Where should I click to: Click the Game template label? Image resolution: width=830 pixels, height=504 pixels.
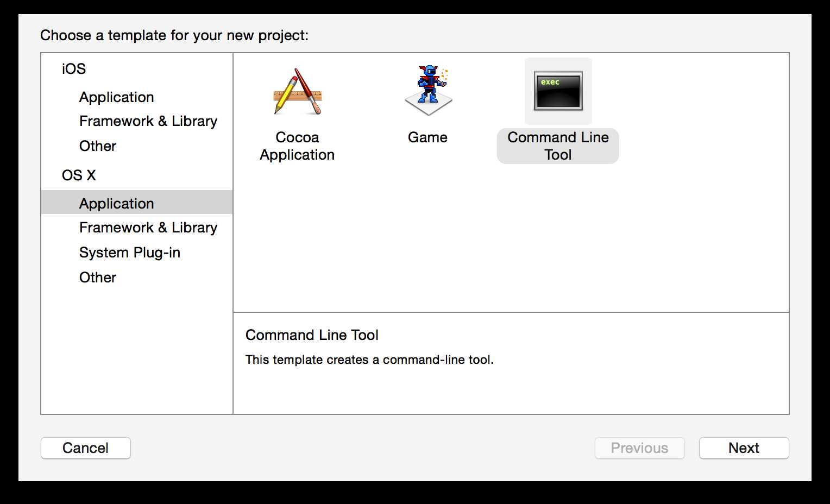[x=427, y=137]
